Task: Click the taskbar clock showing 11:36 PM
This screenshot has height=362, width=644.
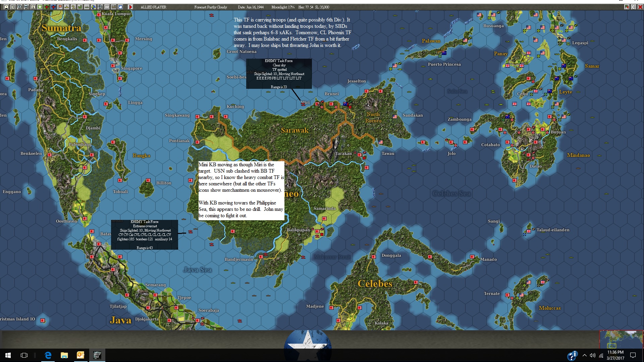Action: [x=615, y=355]
